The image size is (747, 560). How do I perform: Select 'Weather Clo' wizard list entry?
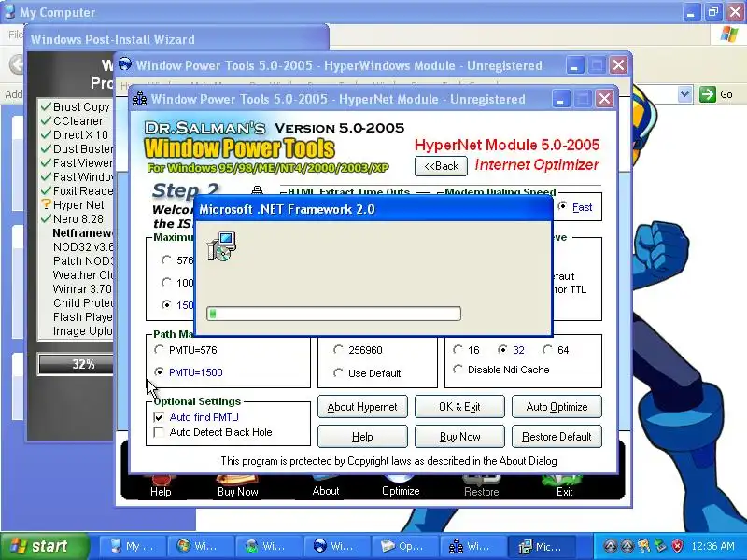[83, 274]
